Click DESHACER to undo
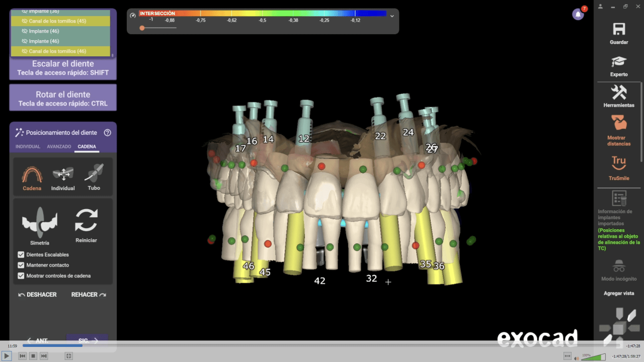644x362 pixels. pos(37,295)
